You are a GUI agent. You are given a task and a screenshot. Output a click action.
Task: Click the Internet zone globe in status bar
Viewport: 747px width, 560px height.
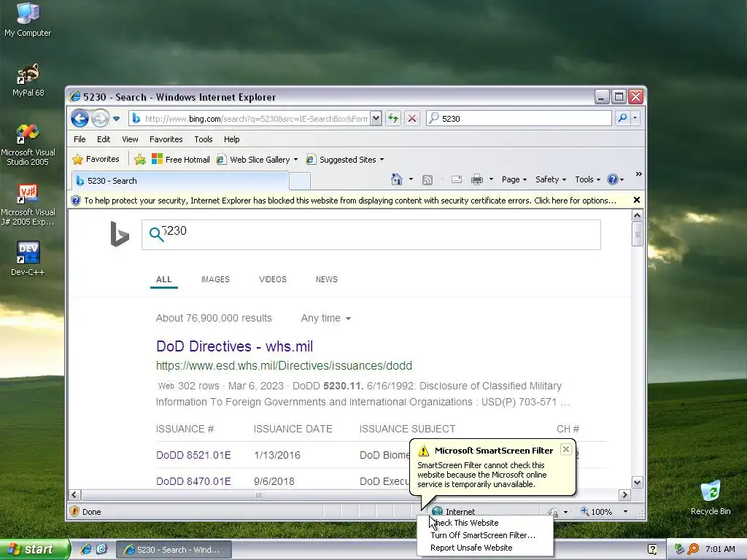pyautogui.click(x=438, y=511)
